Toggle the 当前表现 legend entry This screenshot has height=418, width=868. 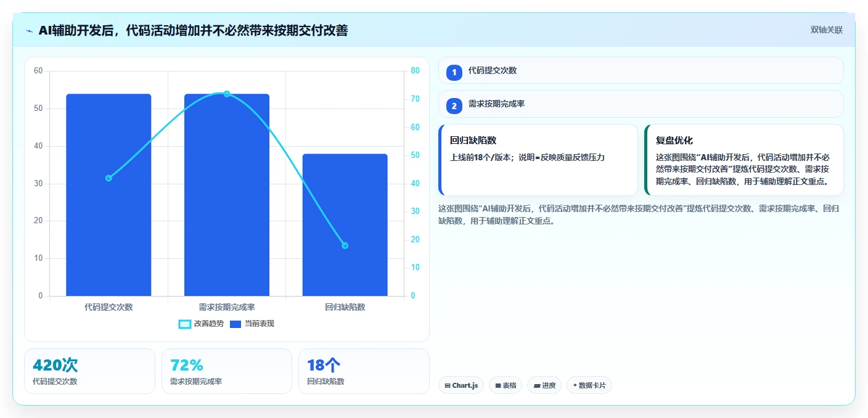coord(252,324)
